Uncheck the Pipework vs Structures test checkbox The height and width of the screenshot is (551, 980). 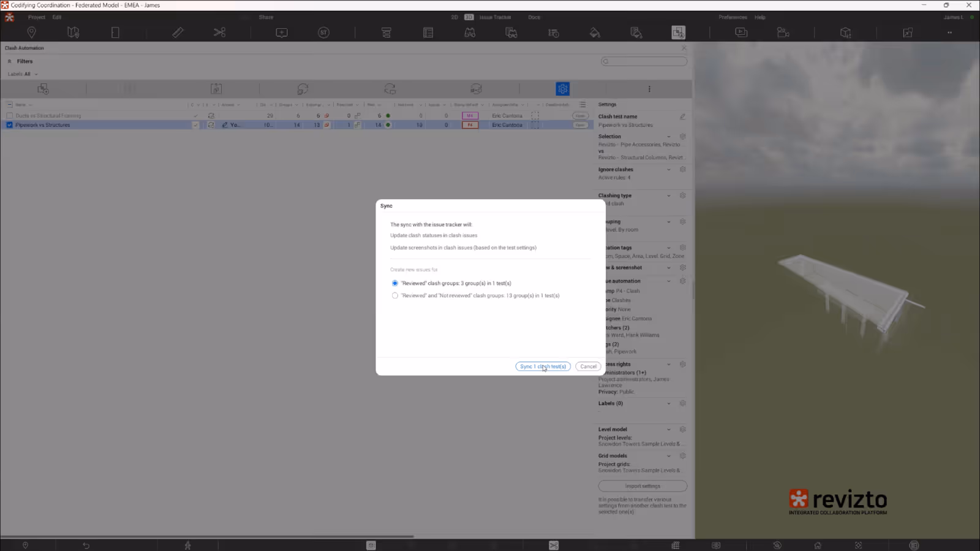pos(9,125)
